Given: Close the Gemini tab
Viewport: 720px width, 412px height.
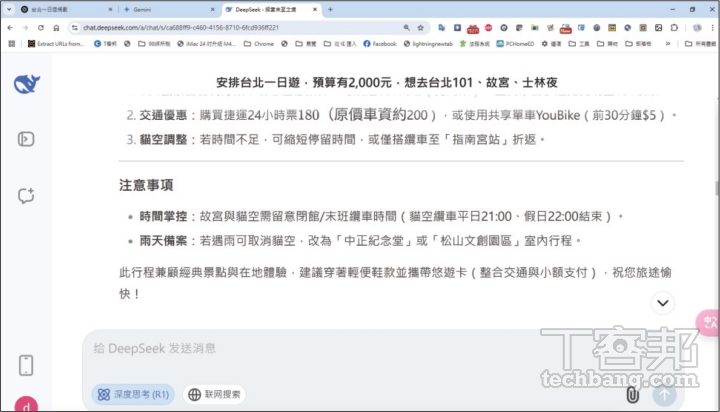Looking at the screenshot, I should tap(213, 9).
